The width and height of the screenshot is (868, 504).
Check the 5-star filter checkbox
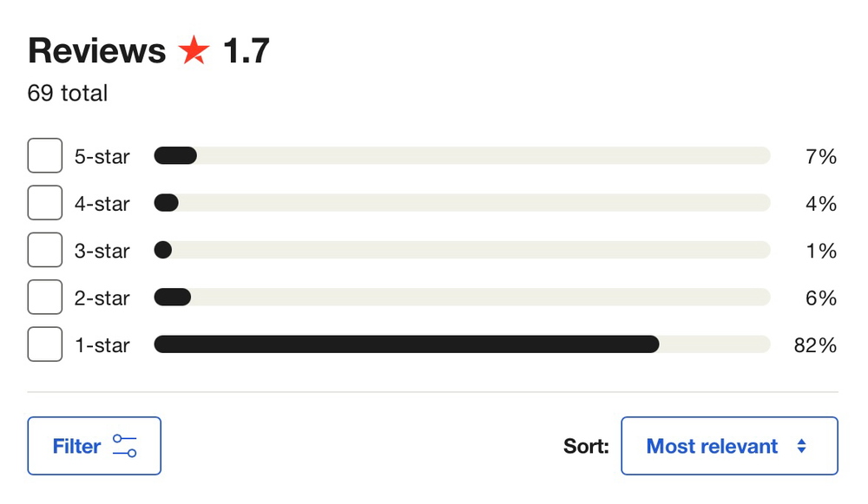(x=44, y=155)
